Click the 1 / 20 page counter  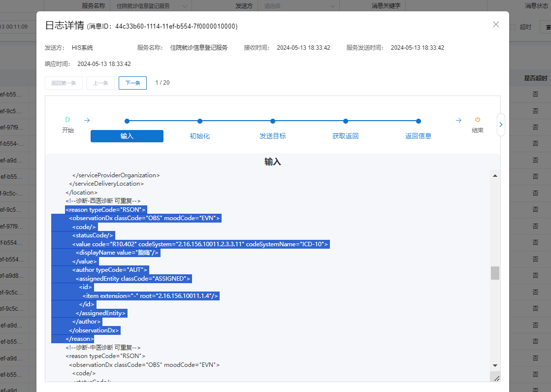[x=162, y=83]
